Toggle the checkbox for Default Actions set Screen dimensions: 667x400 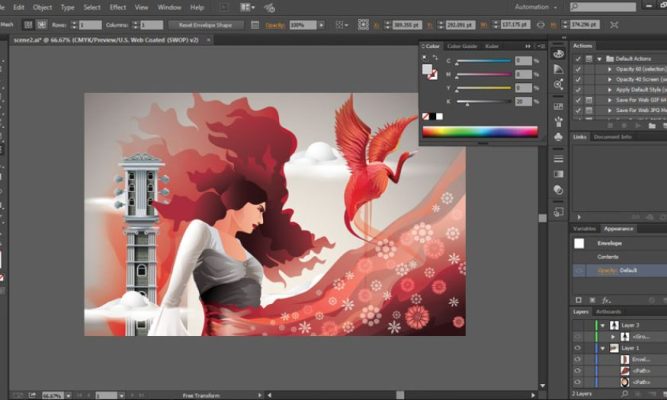[x=578, y=59]
